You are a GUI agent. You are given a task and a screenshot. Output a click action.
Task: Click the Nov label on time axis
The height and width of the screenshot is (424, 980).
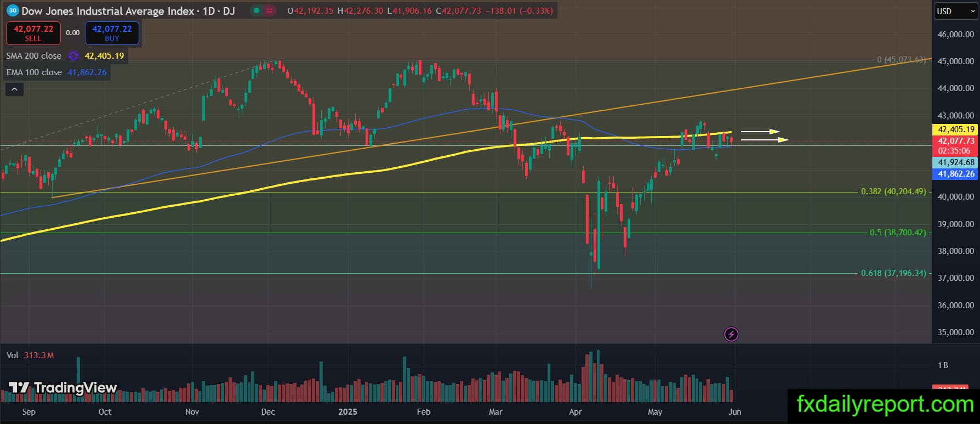(x=192, y=412)
